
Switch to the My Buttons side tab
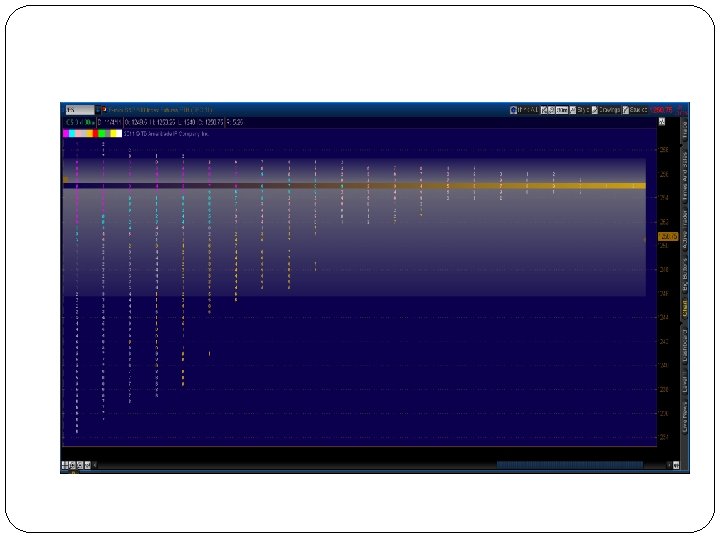[684, 275]
